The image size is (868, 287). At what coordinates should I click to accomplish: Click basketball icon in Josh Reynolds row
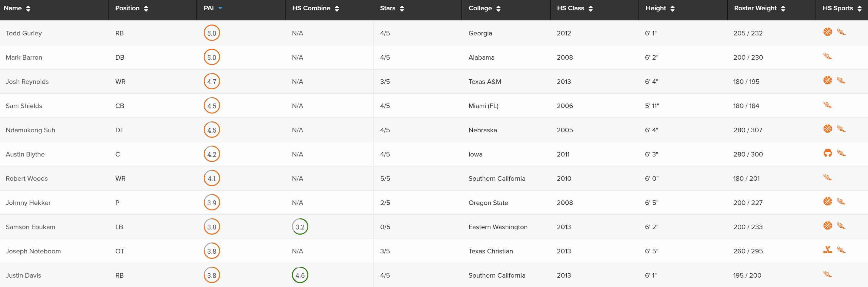pyautogui.click(x=828, y=81)
